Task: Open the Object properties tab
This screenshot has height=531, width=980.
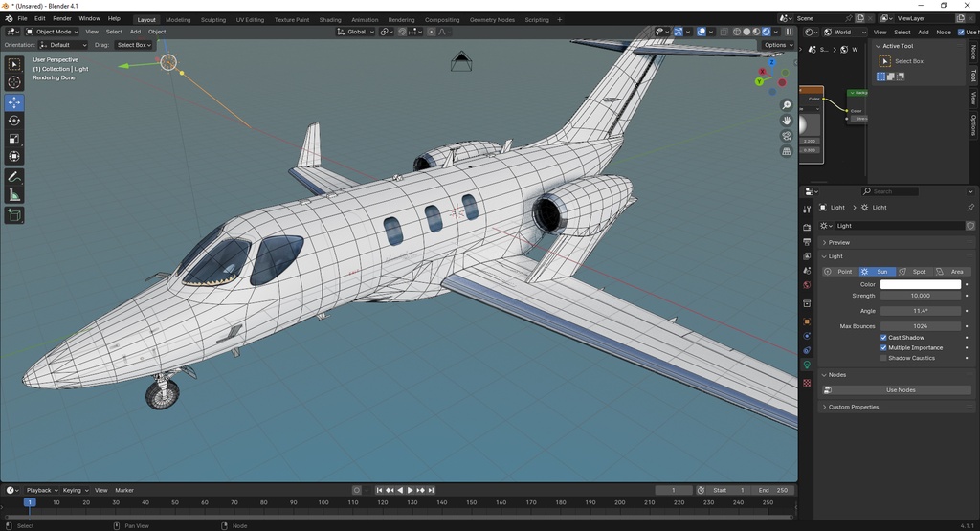Action: 807,321
